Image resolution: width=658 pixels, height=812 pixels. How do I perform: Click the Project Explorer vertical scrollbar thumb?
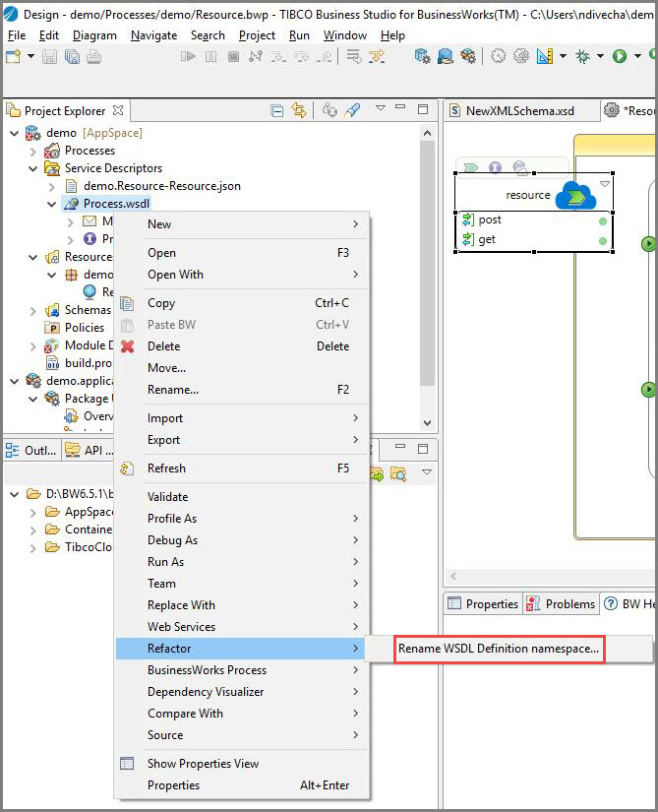click(x=427, y=263)
